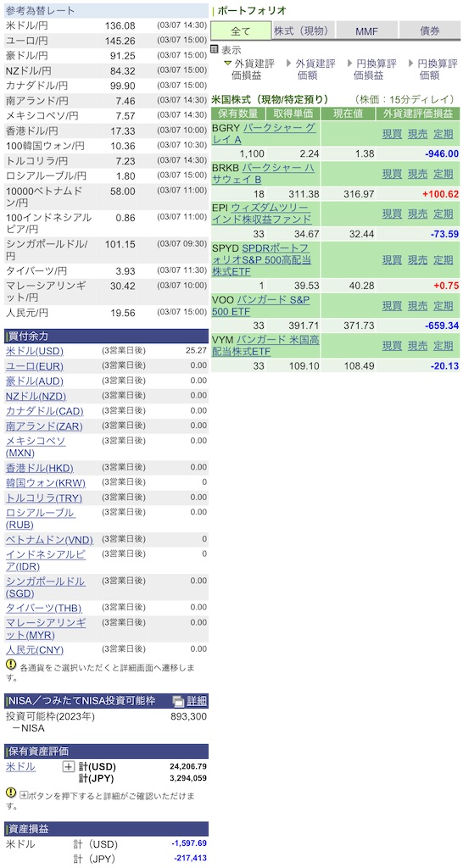Image resolution: width=463 pixels, height=868 pixels.
Task: Open SPYD SPDR高配当株式ETF link
Action: pos(261,259)
